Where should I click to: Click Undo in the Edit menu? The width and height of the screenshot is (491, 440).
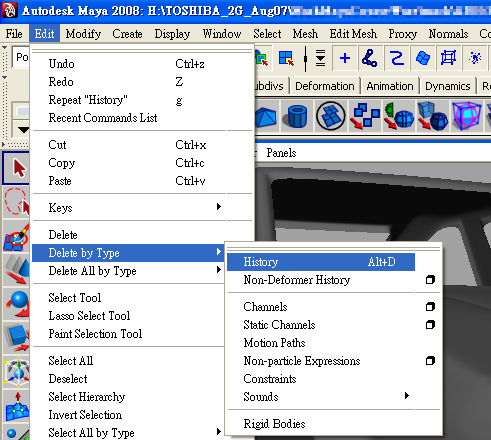pyautogui.click(x=142, y=64)
